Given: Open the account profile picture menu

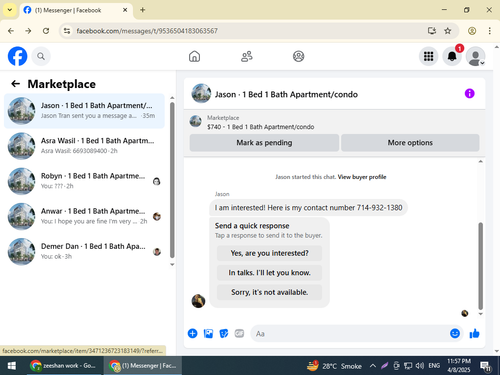Looking at the screenshot, I should [475, 56].
